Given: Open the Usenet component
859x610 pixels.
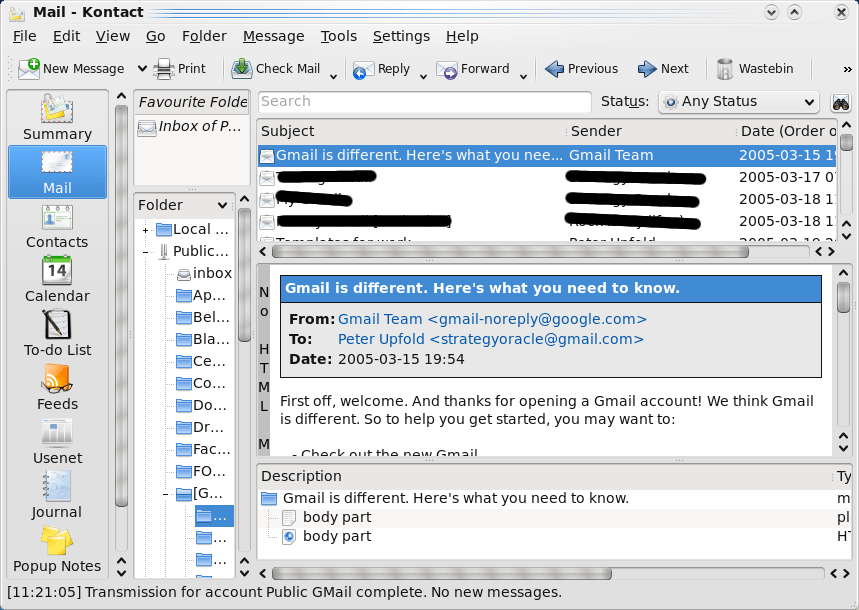Looking at the screenshot, I should pyautogui.click(x=57, y=442).
